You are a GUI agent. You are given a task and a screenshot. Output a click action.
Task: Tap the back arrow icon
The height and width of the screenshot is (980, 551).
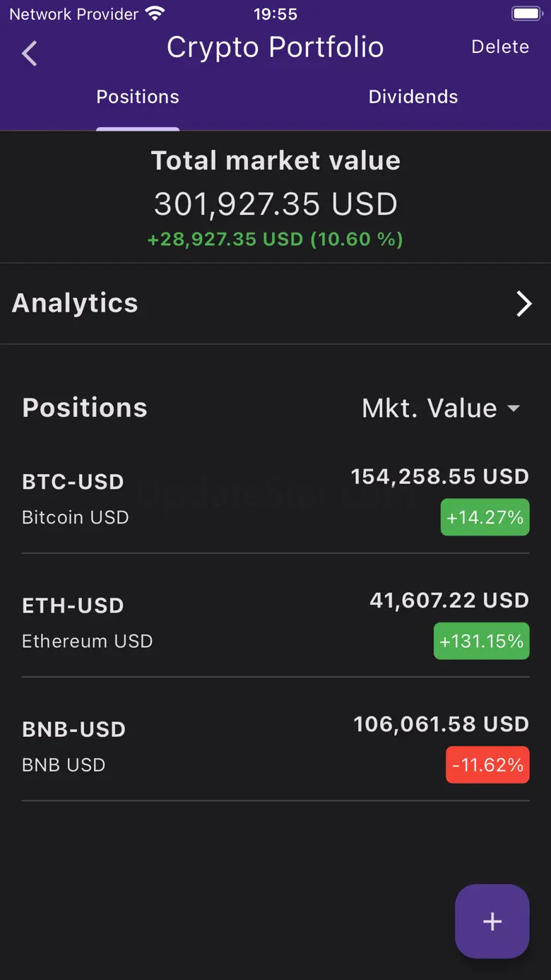tap(30, 53)
